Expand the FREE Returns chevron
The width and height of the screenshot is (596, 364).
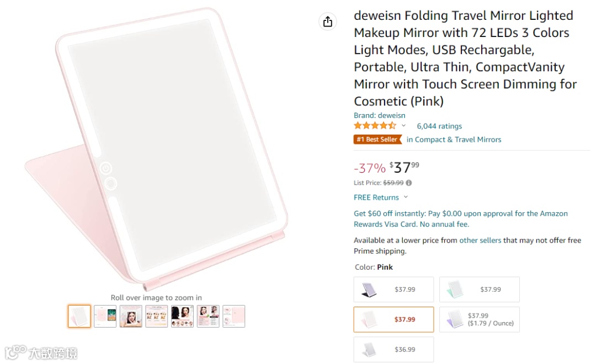click(406, 197)
